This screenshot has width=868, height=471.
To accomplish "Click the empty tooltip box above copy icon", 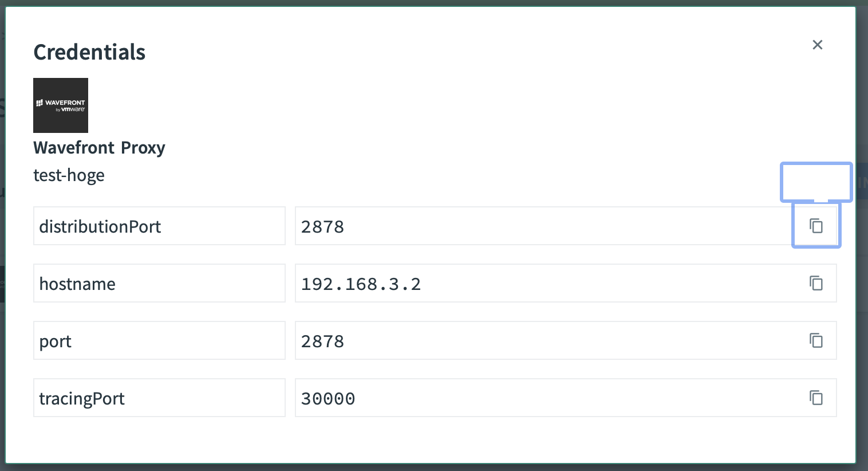I will (816, 182).
